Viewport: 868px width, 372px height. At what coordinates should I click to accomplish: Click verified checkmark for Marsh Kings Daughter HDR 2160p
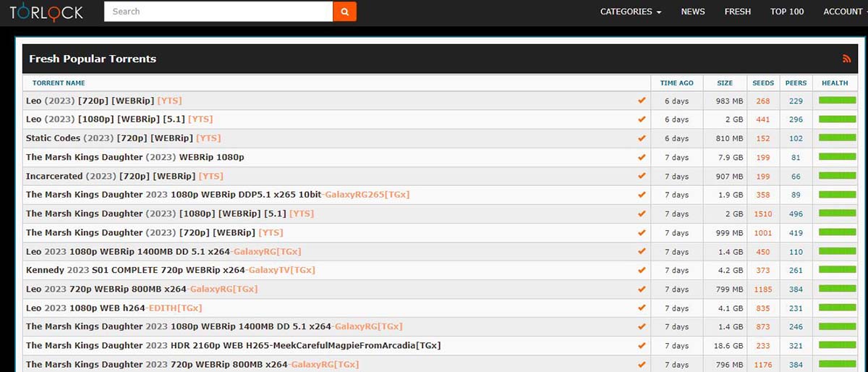[642, 346]
